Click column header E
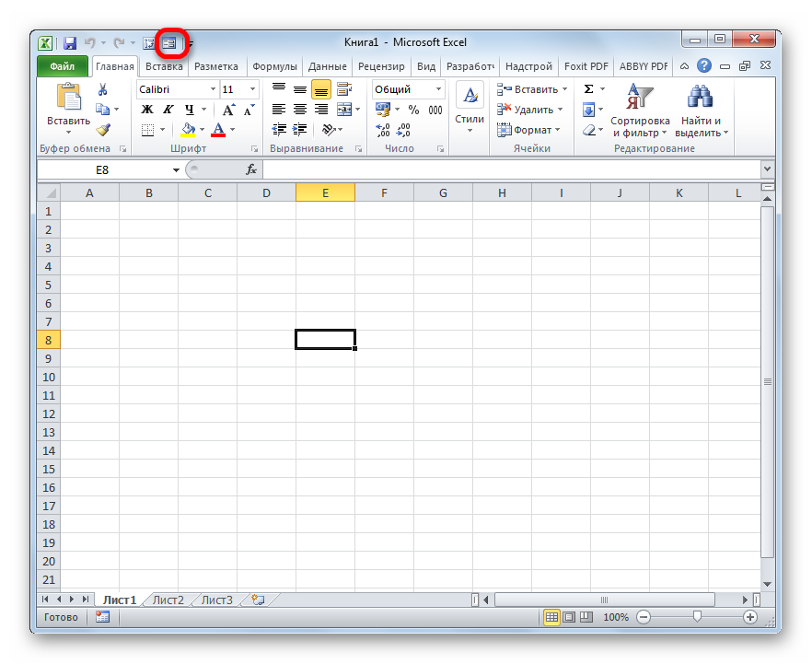 coord(325,192)
